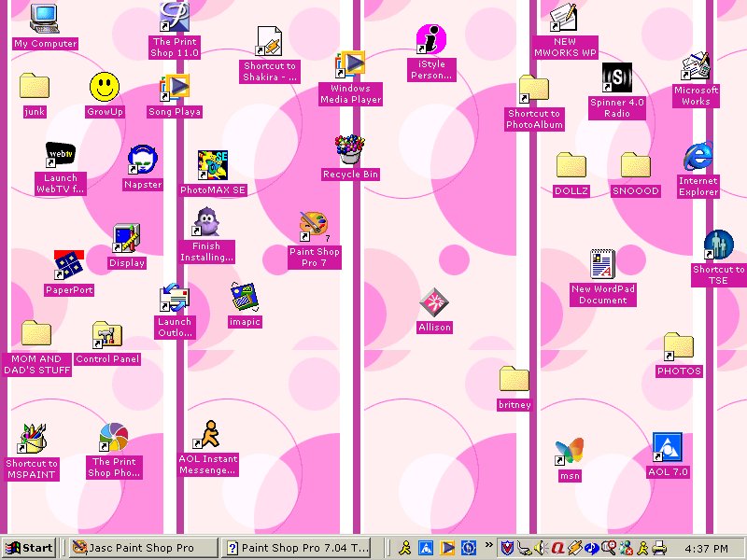Image resolution: width=747 pixels, height=560 pixels.
Task: Select the Paint Shop Pro 7 icon
Action: tap(314, 227)
